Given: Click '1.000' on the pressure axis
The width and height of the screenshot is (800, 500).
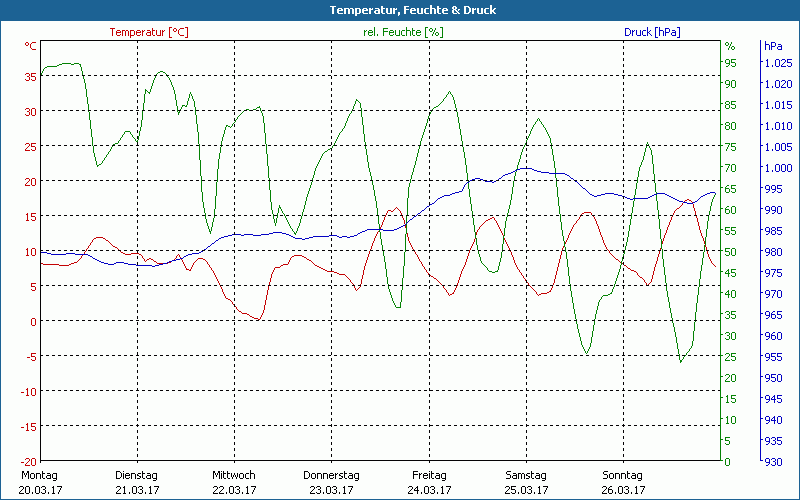Looking at the screenshot, I should (778, 168).
